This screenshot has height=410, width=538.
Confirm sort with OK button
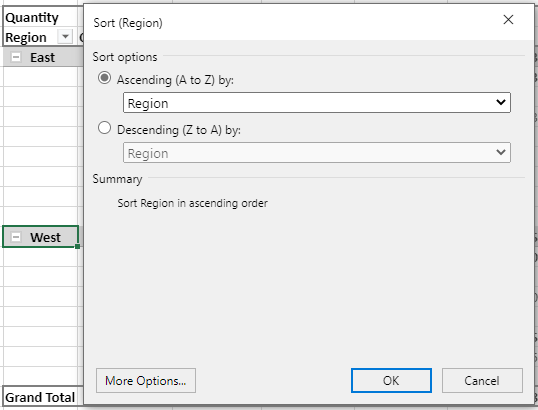391,380
